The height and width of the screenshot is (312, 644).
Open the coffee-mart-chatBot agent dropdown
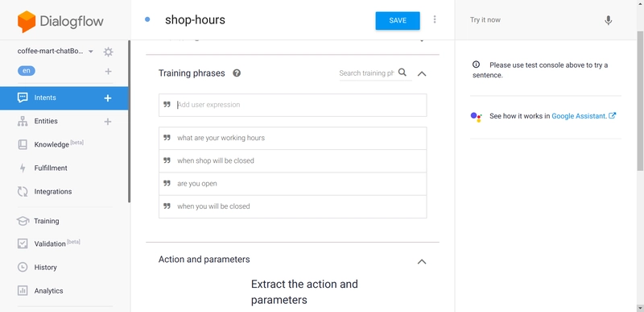tap(91, 52)
